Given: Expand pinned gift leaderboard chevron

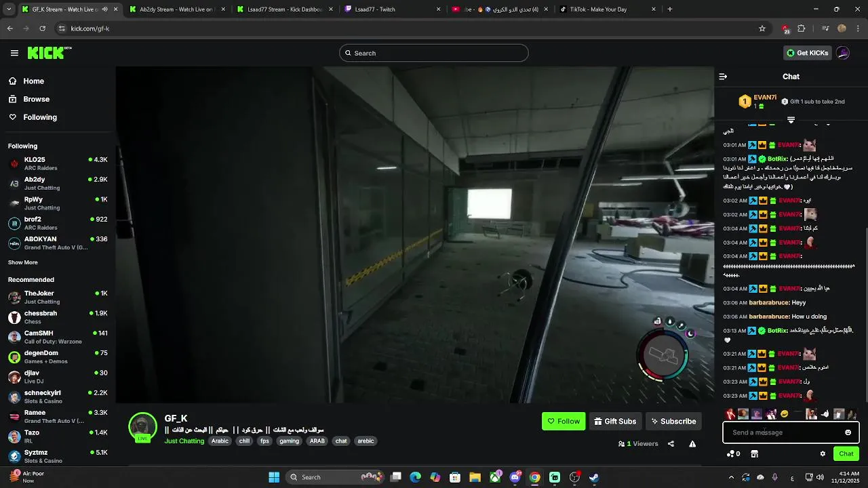Looking at the screenshot, I should coord(791,119).
